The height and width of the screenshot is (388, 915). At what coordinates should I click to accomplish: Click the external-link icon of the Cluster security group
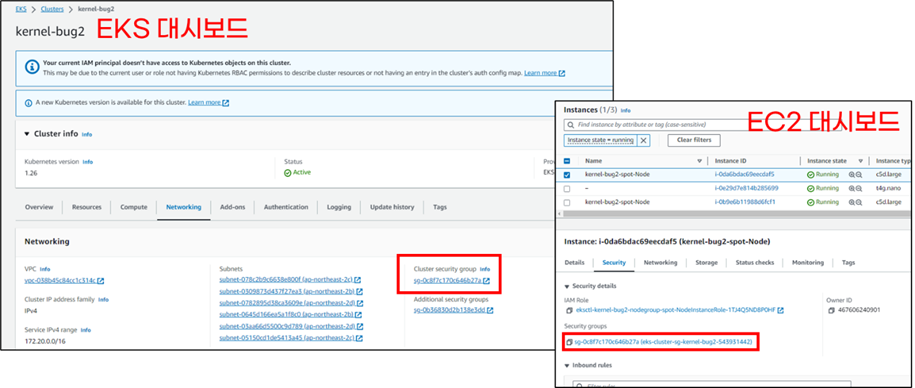(x=487, y=281)
